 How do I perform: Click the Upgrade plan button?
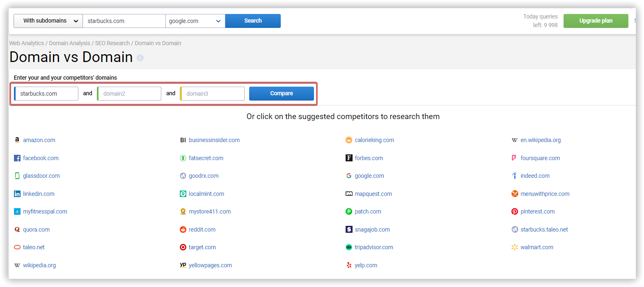click(x=596, y=21)
